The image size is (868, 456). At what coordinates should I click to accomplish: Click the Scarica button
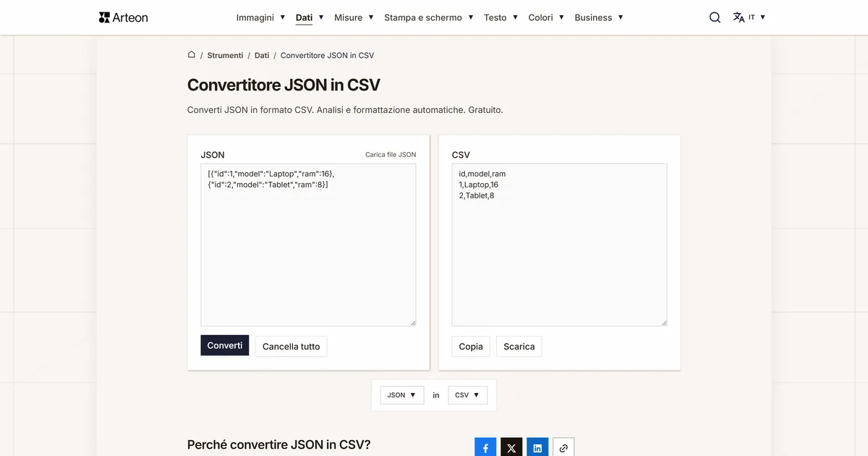(519, 347)
